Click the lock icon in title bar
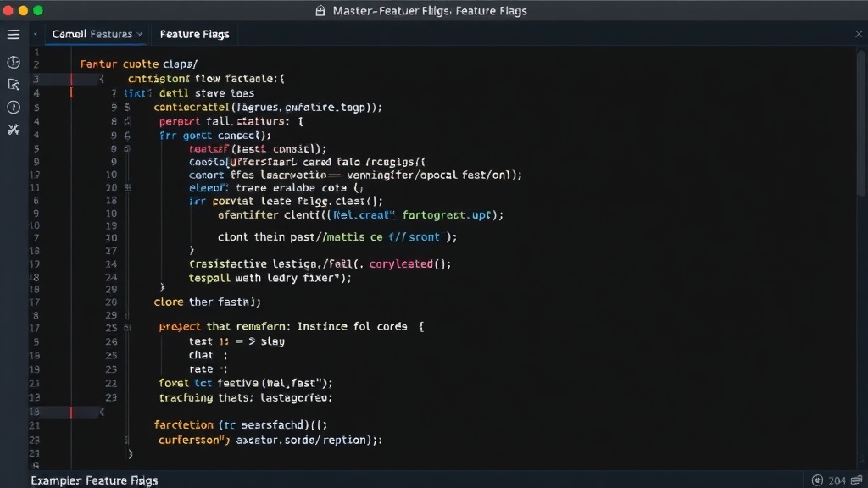 click(x=320, y=10)
